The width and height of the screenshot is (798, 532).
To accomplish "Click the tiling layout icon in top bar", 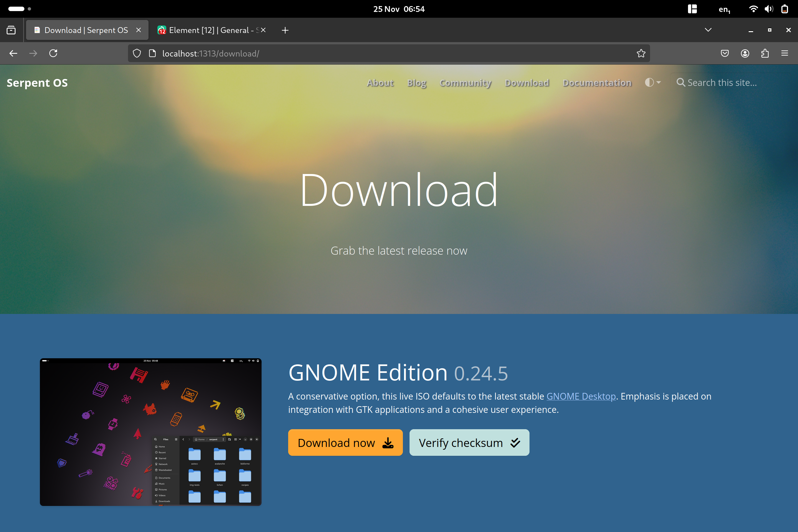I will tap(692, 9).
